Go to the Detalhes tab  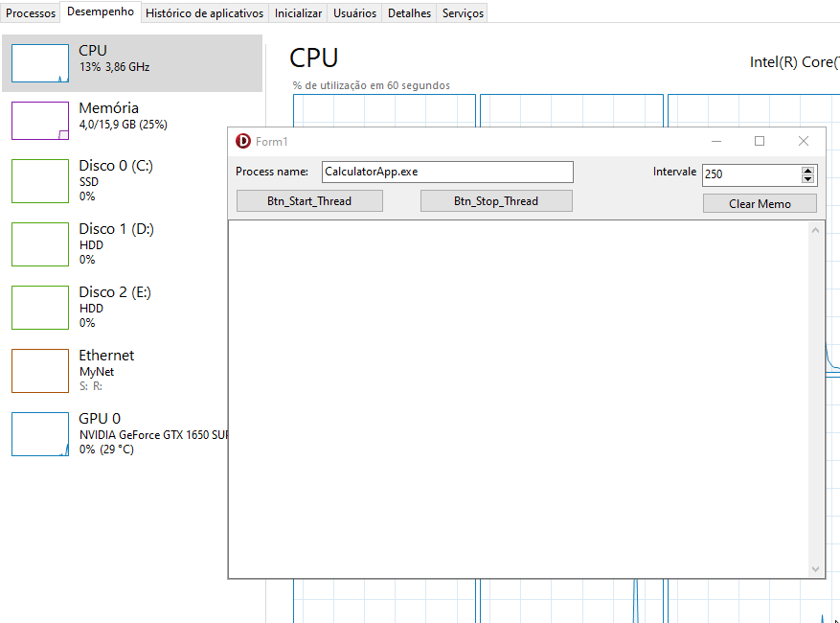pos(409,13)
